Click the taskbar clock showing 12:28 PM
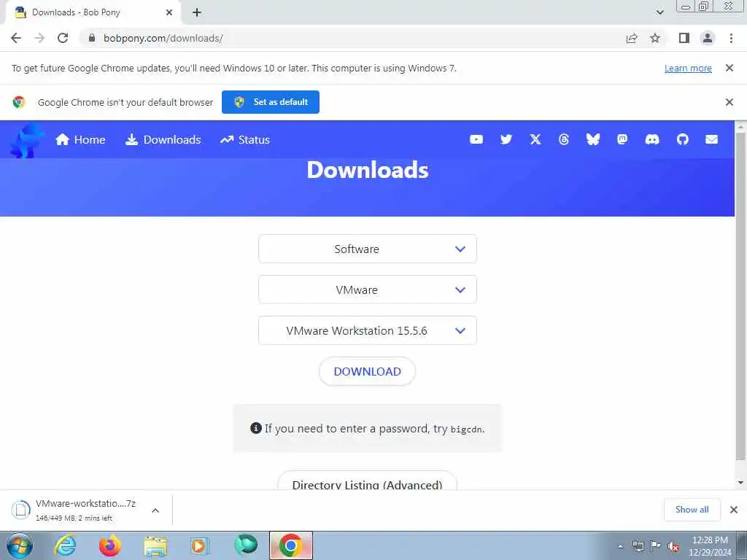The width and height of the screenshot is (747, 560). (x=710, y=546)
